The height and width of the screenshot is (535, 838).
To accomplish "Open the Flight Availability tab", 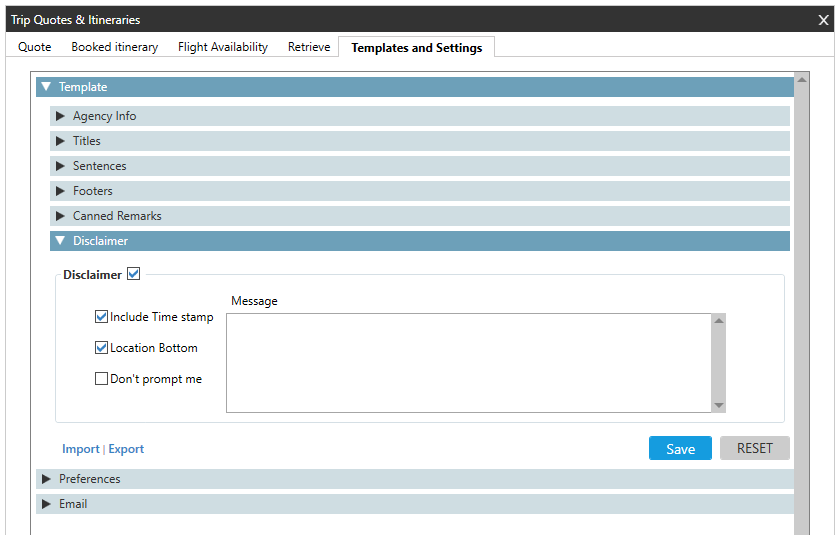I will point(223,47).
